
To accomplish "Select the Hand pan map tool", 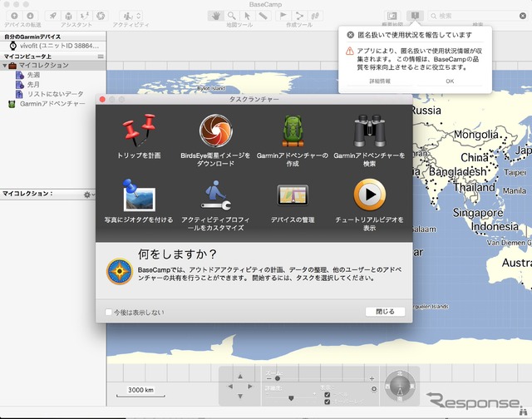I will [x=216, y=16].
